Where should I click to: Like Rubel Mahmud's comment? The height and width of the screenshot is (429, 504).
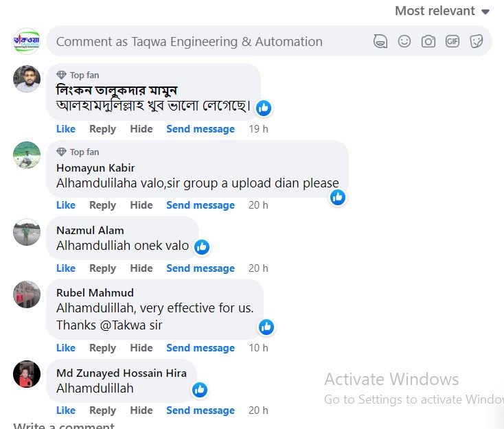pos(66,348)
